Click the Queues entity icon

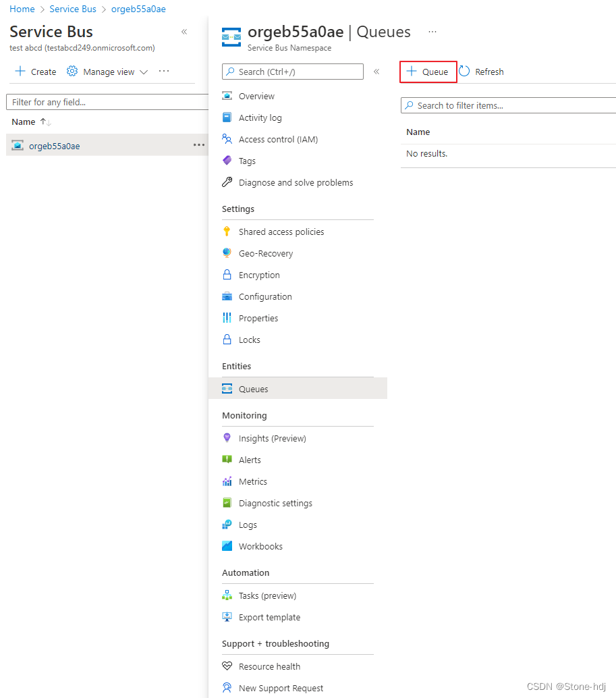(x=227, y=389)
